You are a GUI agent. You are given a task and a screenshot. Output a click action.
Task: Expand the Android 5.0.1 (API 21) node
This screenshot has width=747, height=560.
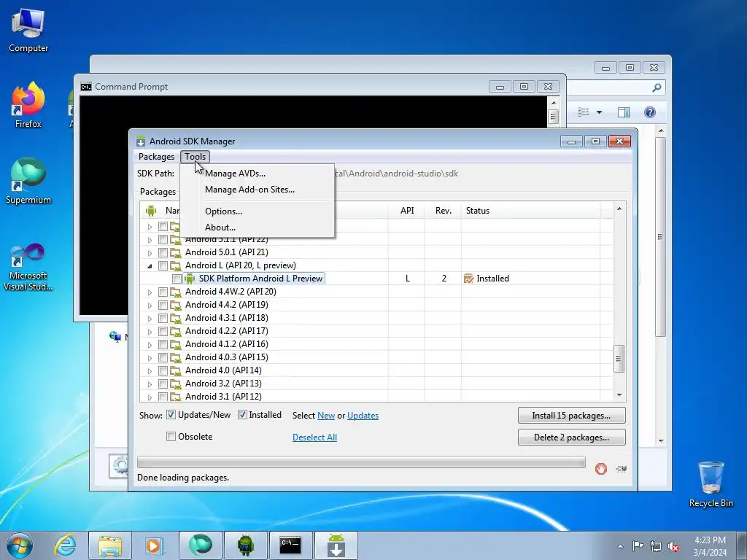150,253
